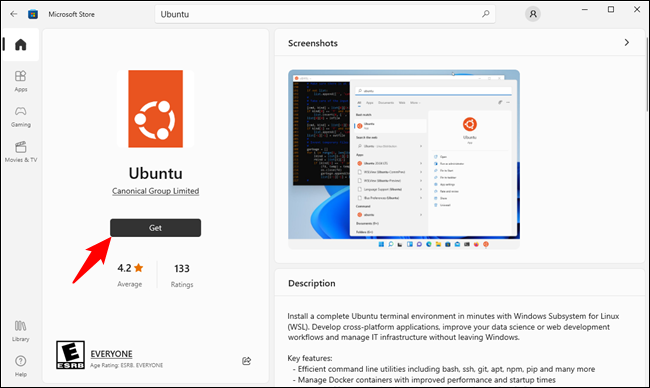Screen dimensions: 650x388
Task: Open the user account profile icon
Action: (x=533, y=14)
